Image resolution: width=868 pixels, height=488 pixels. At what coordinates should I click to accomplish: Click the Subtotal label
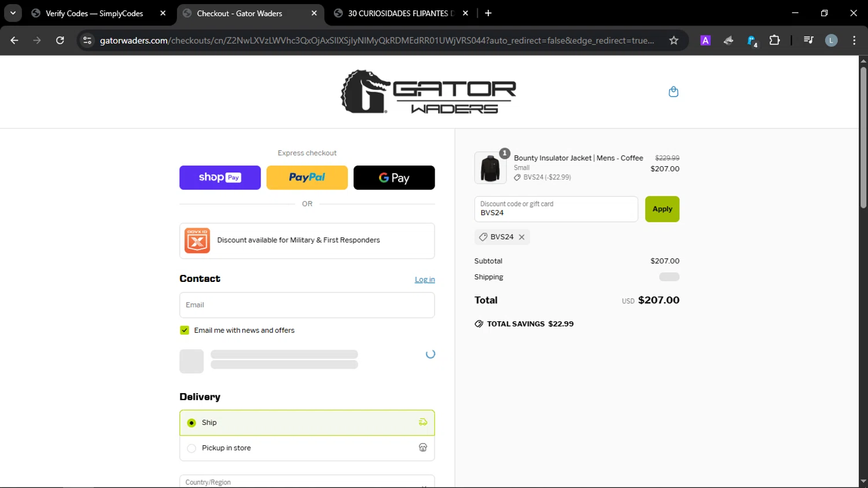[x=488, y=261]
